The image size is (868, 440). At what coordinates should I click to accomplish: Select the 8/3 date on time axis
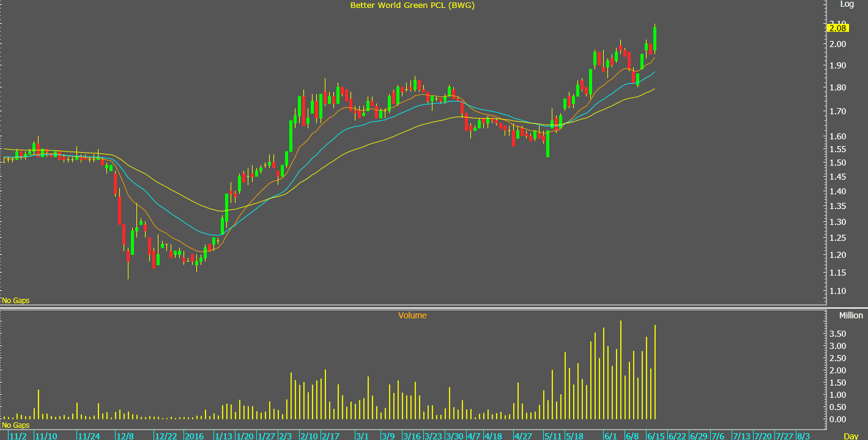[x=804, y=436]
